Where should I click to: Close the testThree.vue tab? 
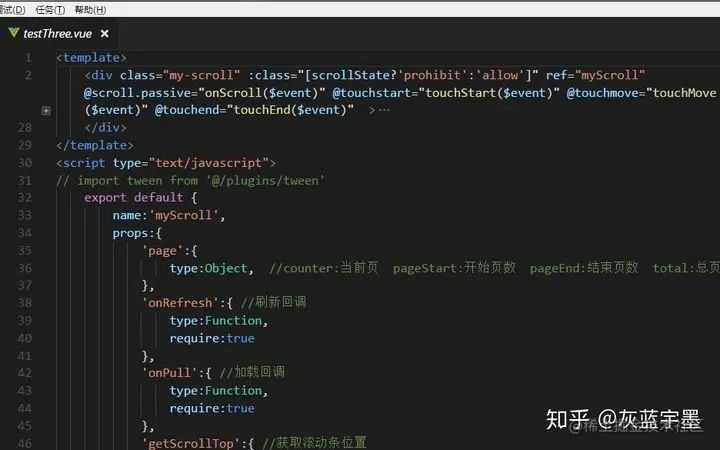coord(105,34)
